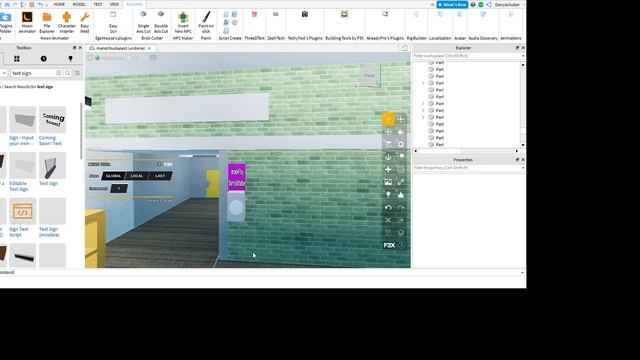
Task: Click the help question icon top right
Action: coord(473,4)
